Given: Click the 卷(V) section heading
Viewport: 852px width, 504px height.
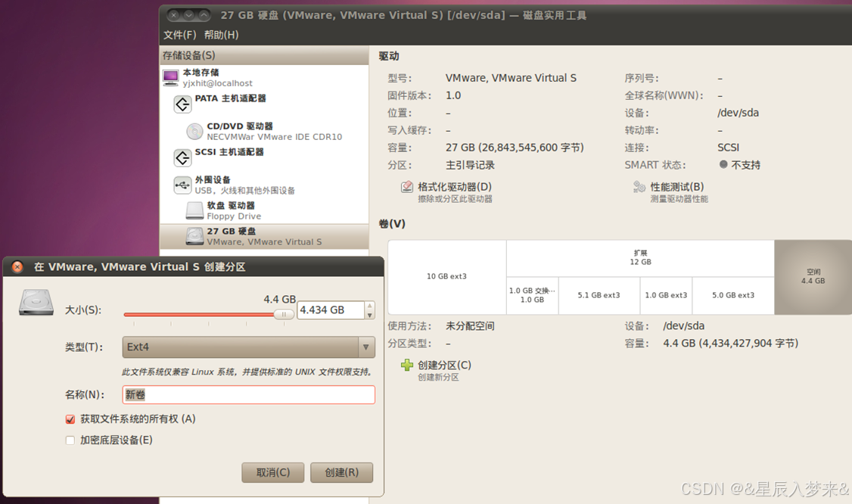Looking at the screenshot, I should 392,224.
